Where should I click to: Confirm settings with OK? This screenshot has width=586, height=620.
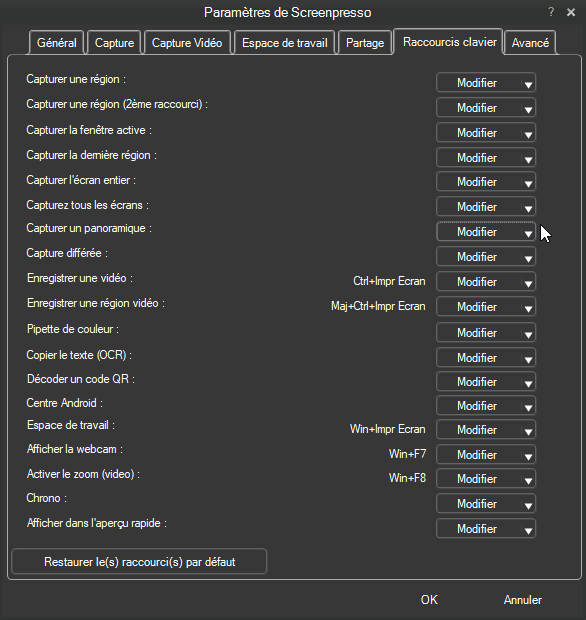(429, 600)
